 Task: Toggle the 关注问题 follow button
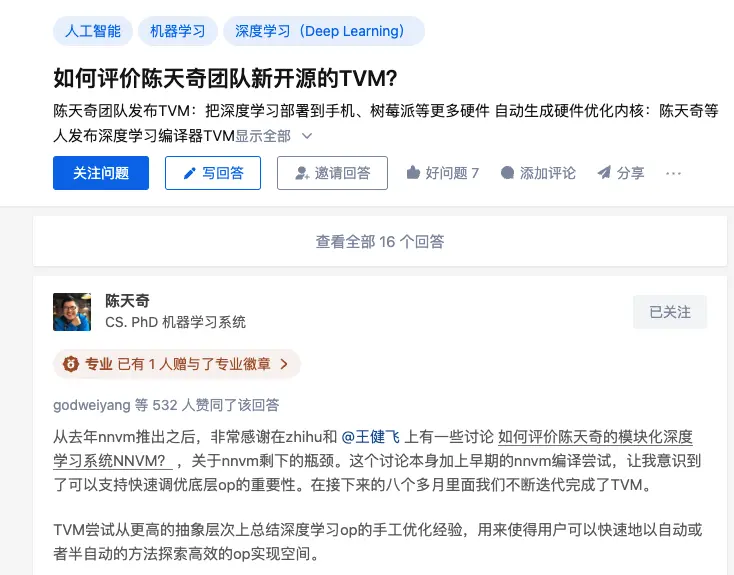(x=101, y=173)
